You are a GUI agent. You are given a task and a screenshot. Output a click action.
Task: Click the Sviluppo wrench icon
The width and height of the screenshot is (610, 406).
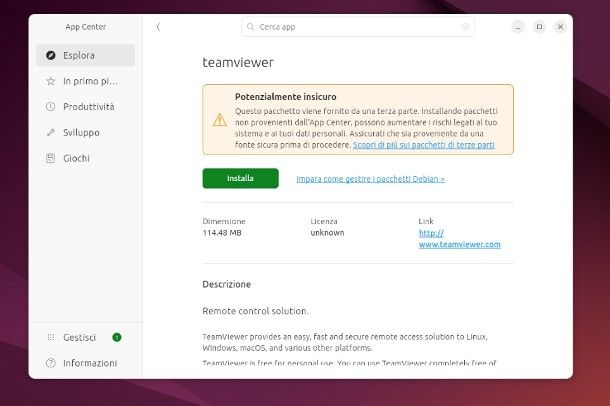(51, 133)
